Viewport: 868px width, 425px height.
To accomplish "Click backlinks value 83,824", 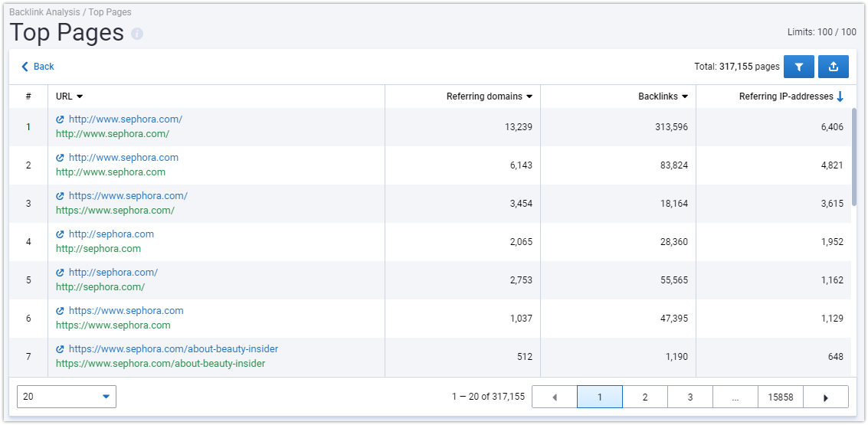I will tap(673, 165).
